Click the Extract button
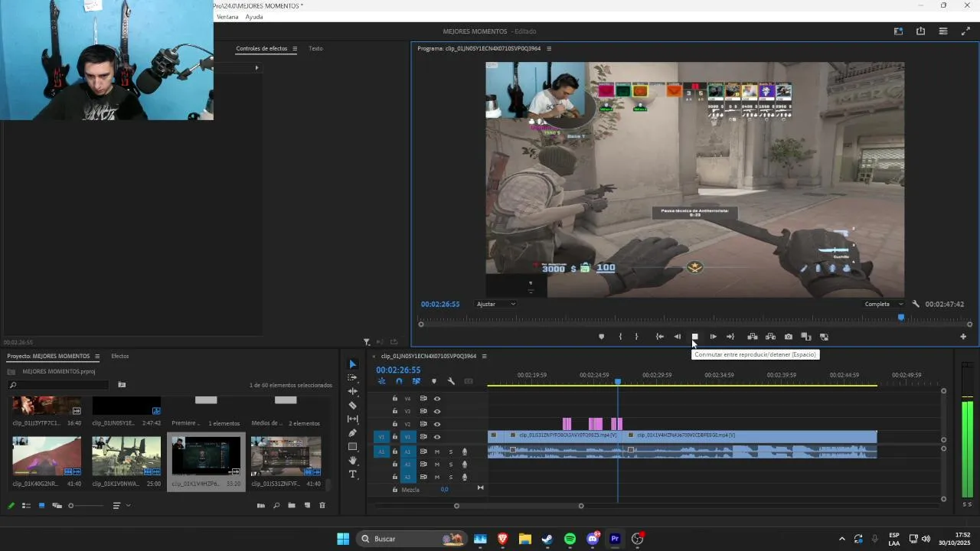The image size is (980, 551). 770,337
